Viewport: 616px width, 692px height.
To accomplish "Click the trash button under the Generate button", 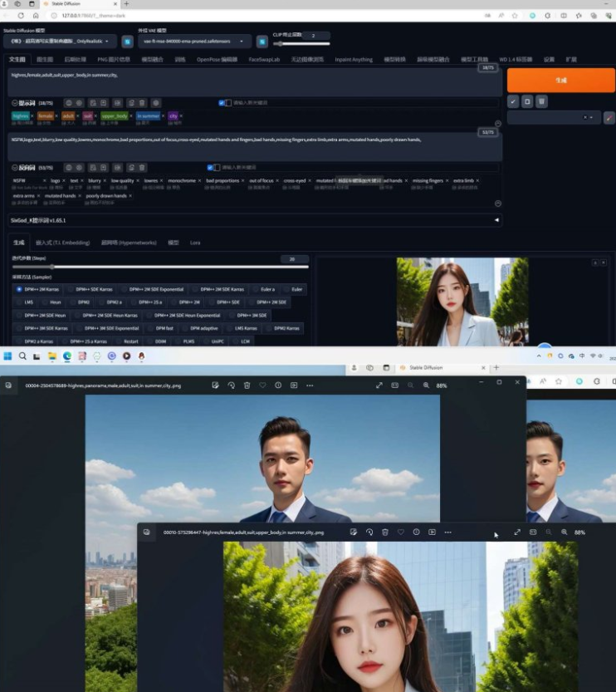I will tap(541, 101).
